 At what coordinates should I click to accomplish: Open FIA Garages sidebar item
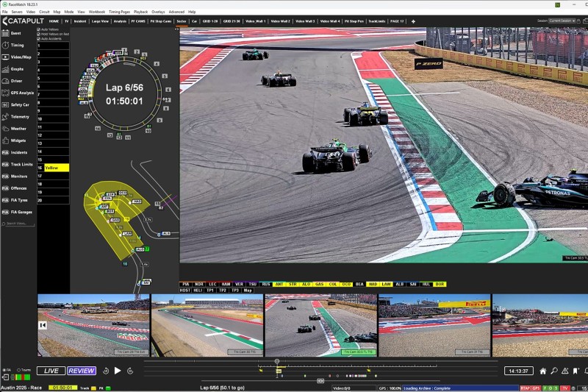click(x=17, y=212)
